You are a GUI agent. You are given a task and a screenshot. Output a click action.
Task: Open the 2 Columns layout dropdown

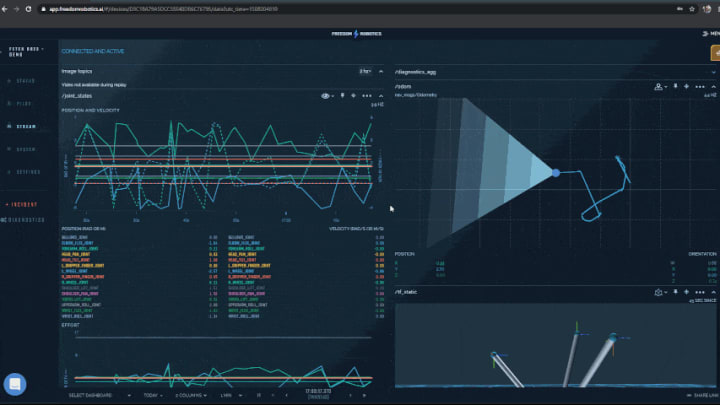tap(191, 395)
